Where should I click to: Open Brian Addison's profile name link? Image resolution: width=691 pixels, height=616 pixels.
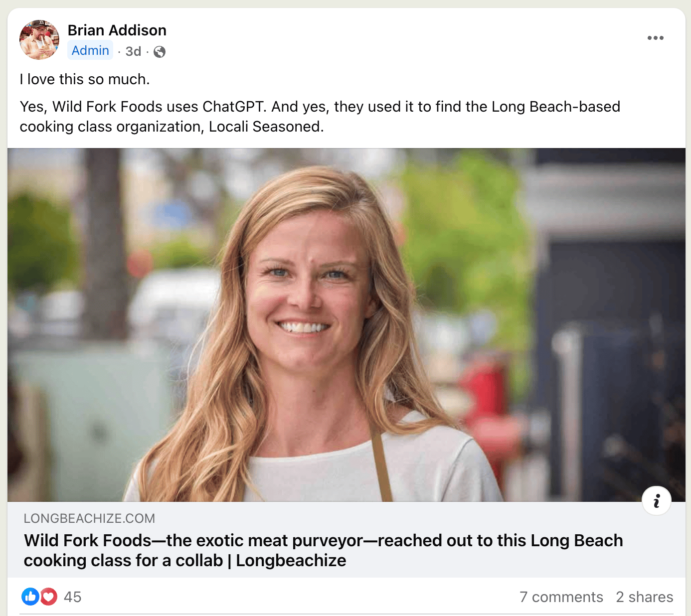pos(117,30)
